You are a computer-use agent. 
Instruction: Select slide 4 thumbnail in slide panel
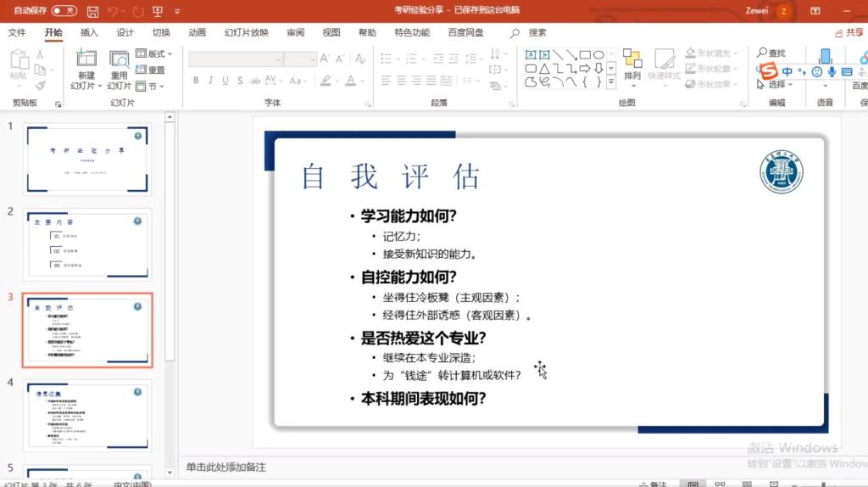point(87,415)
